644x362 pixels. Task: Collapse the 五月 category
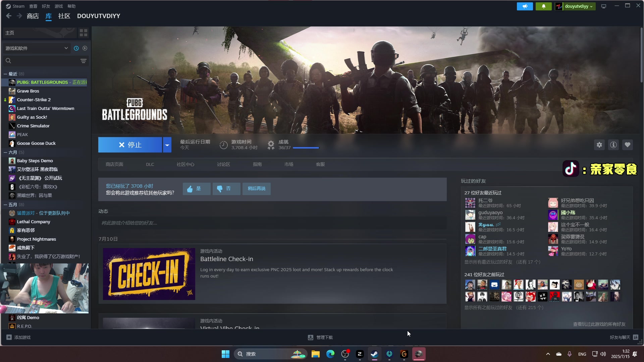[5, 204]
